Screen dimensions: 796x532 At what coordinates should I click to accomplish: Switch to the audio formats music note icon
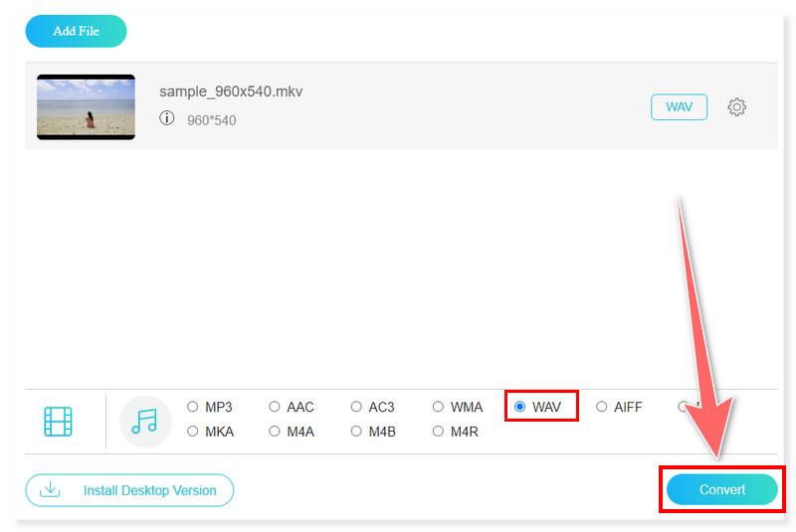(145, 422)
